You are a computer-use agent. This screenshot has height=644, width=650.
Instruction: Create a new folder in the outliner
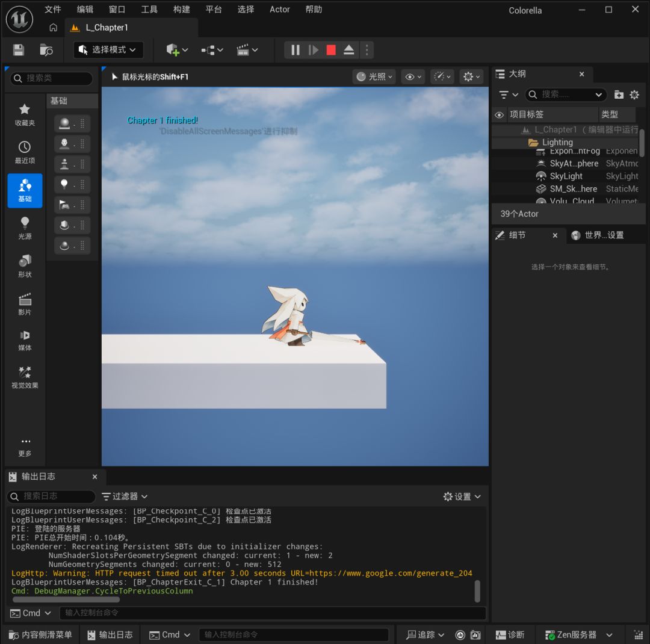[x=619, y=95]
